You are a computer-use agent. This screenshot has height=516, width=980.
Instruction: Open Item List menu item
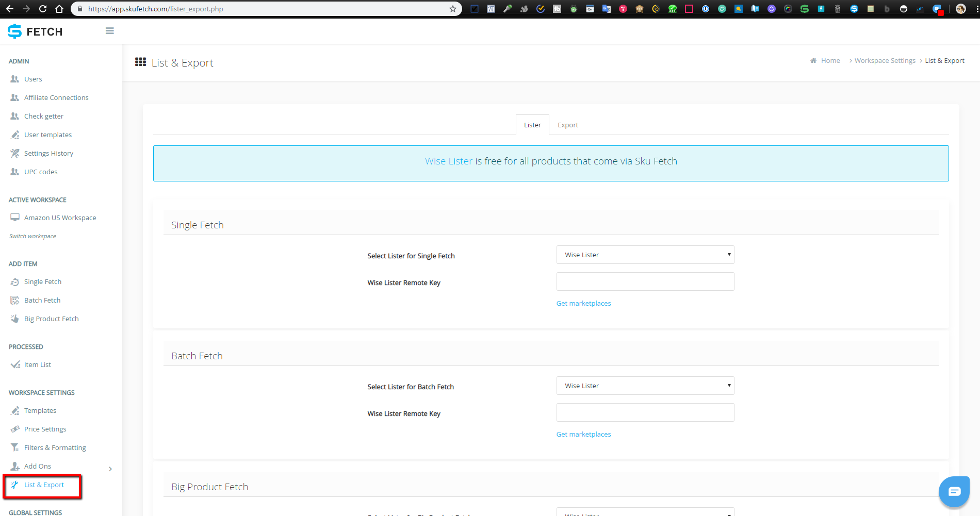click(38, 364)
